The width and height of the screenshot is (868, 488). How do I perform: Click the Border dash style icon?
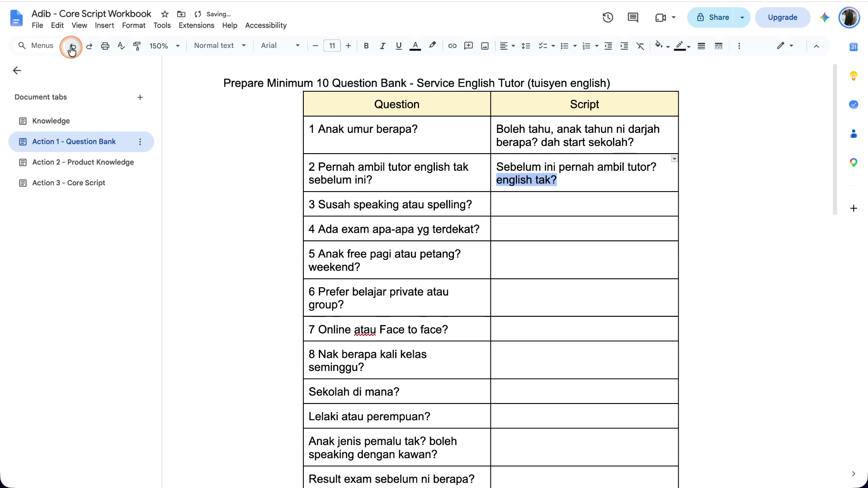(x=718, y=46)
